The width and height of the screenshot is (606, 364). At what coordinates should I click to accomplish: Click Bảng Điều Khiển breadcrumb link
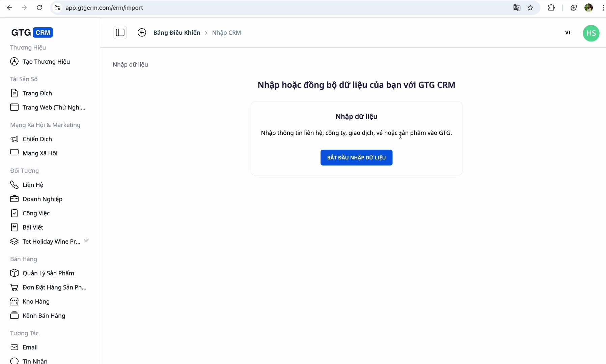coord(177,33)
